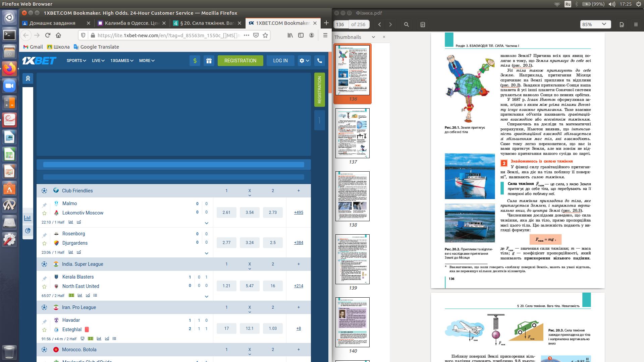Favorite the Kerala Blasters match star
644x362 pixels.
point(44,287)
